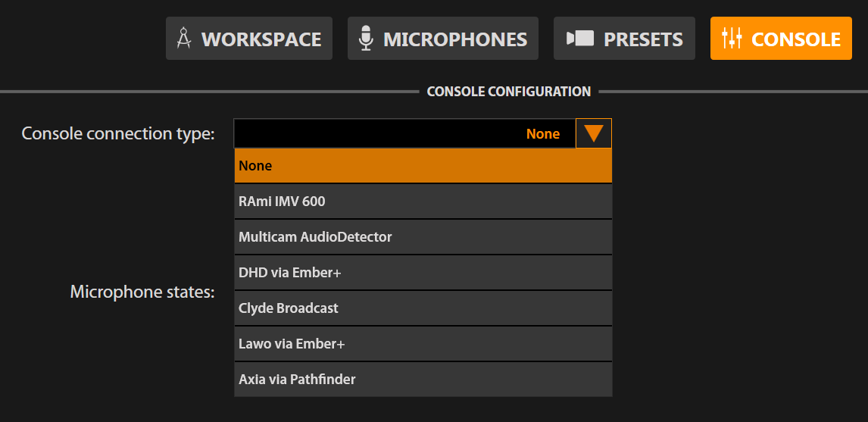Image resolution: width=868 pixels, height=422 pixels.
Task: Click the microphone icon on the Microphones button
Action: point(366,39)
